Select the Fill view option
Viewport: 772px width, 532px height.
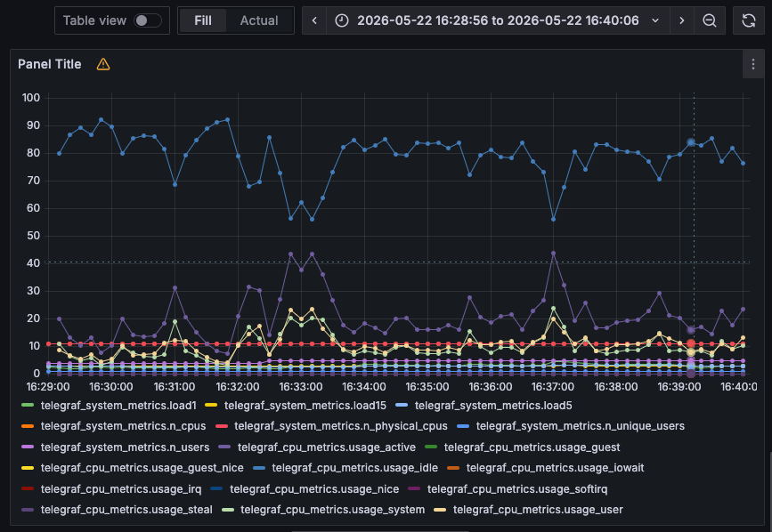tap(203, 20)
